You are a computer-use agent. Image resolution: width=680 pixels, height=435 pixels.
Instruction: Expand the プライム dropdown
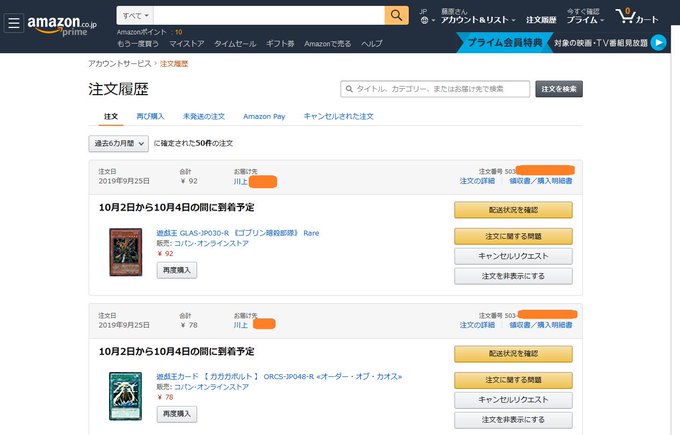585,20
